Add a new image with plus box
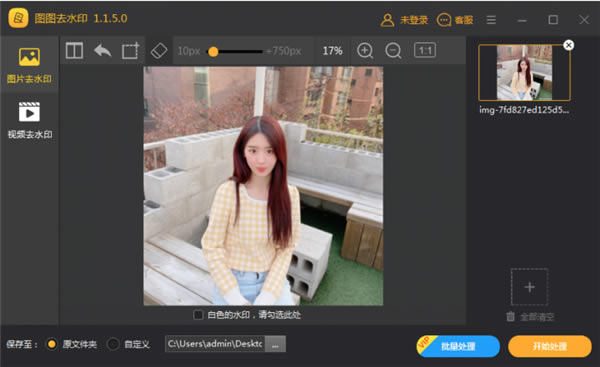Screen dimensions: 600x367 (530, 287)
